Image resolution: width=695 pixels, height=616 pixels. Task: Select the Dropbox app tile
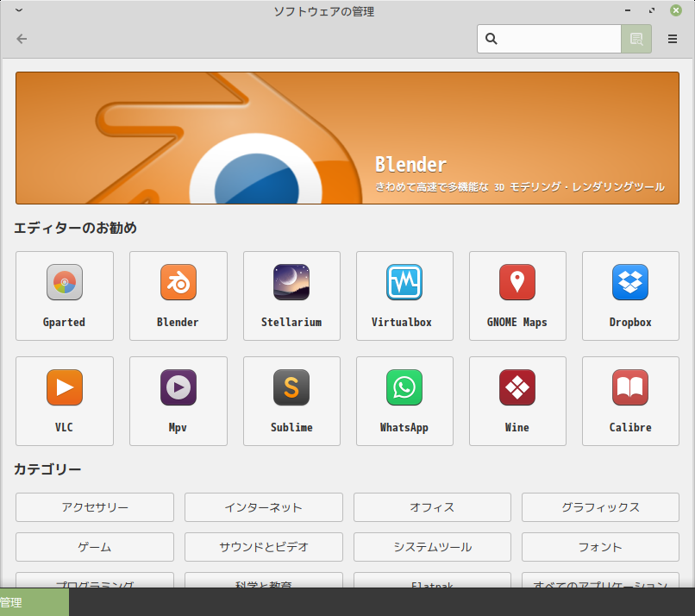click(x=630, y=296)
